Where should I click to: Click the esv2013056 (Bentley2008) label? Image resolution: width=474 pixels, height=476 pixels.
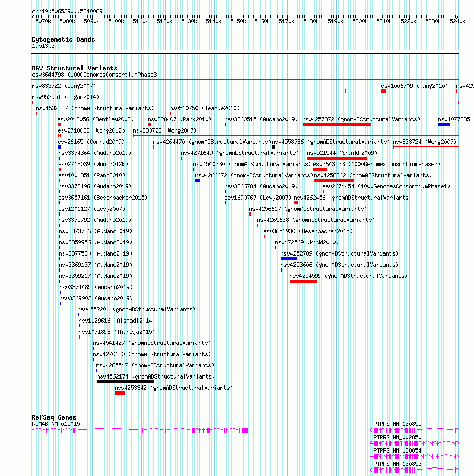point(96,120)
